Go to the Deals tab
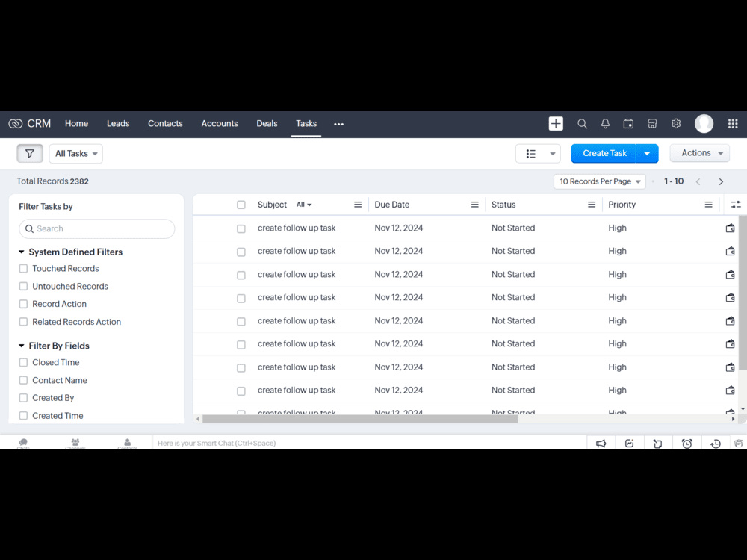 (x=267, y=123)
